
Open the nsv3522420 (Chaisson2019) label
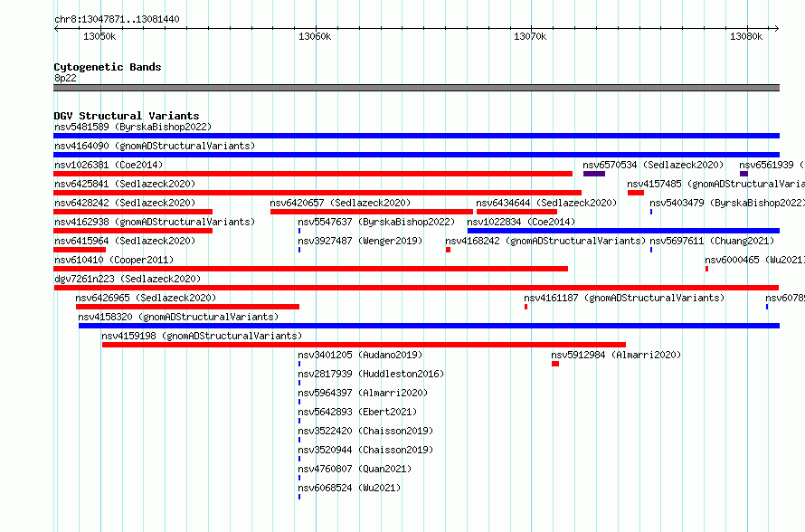coord(365,431)
